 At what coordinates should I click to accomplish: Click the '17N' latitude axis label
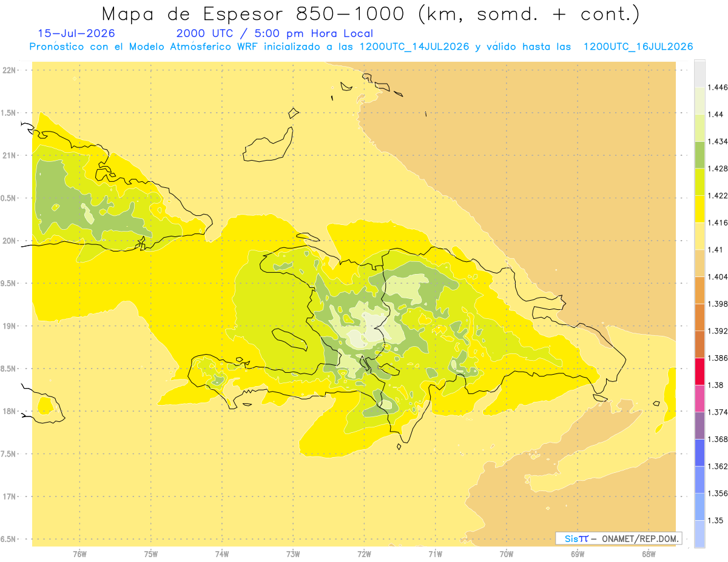tap(9, 497)
